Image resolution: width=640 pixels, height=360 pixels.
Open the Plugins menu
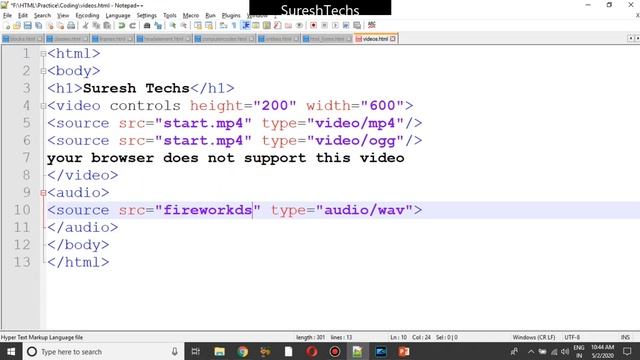[231, 16]
